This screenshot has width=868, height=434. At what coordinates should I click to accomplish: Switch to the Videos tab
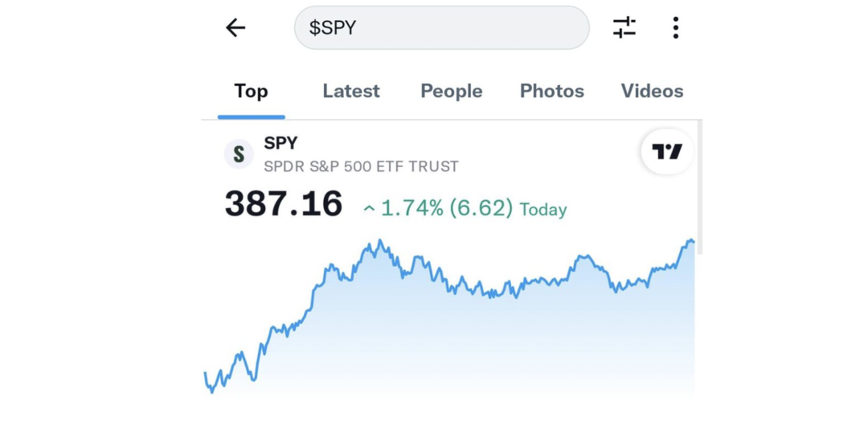click(x=652, y=92)
